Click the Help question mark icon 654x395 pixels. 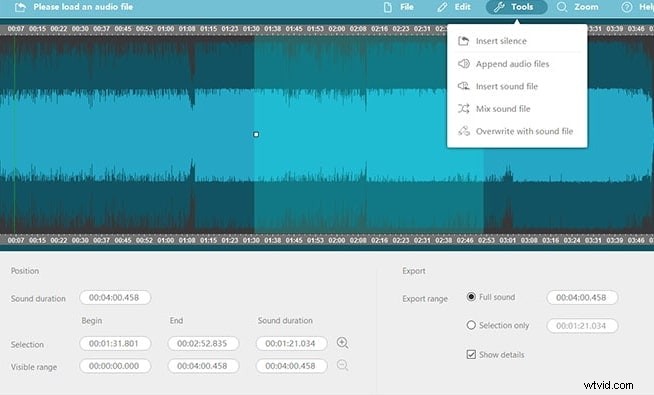[x=626, y=7]
